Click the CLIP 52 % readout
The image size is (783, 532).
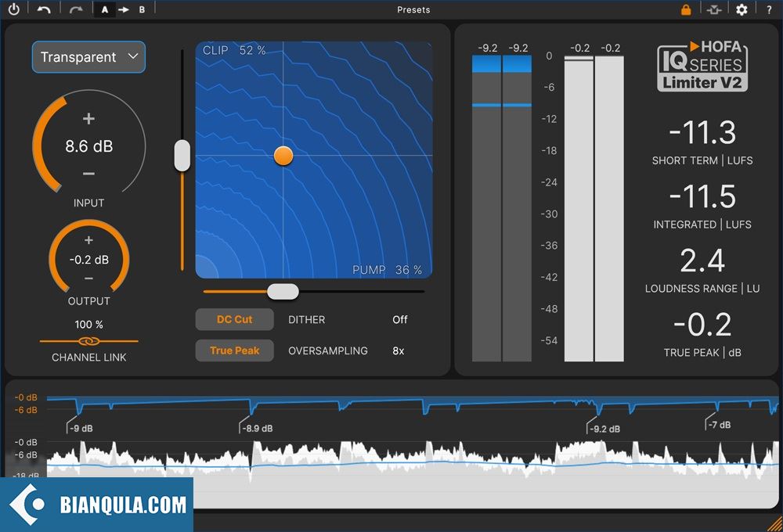pos(234,50)
